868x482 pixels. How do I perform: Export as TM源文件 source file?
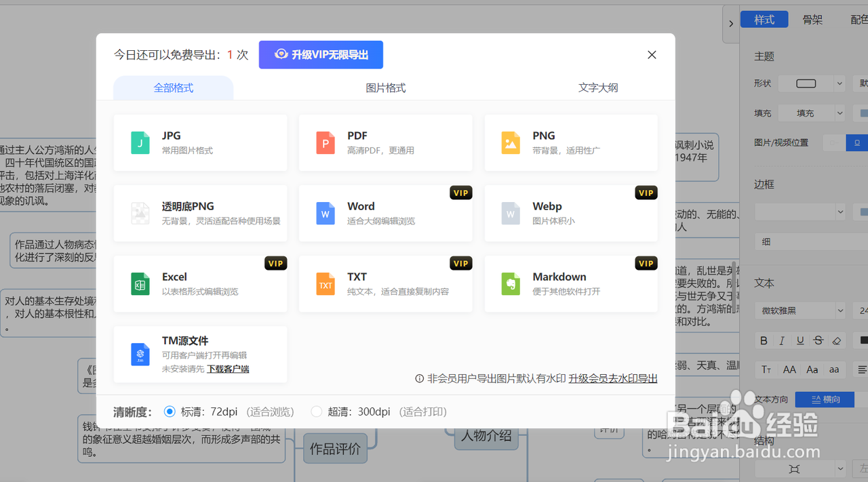(200, 354)
